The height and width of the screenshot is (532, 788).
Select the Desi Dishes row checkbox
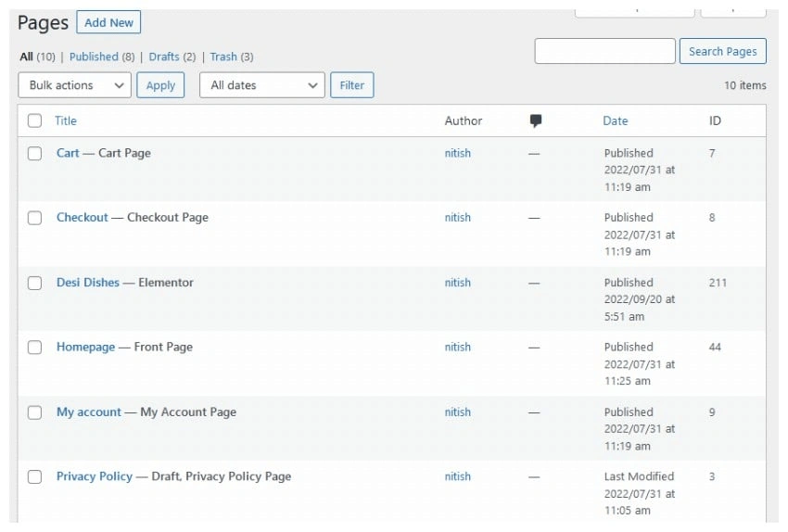34,284
